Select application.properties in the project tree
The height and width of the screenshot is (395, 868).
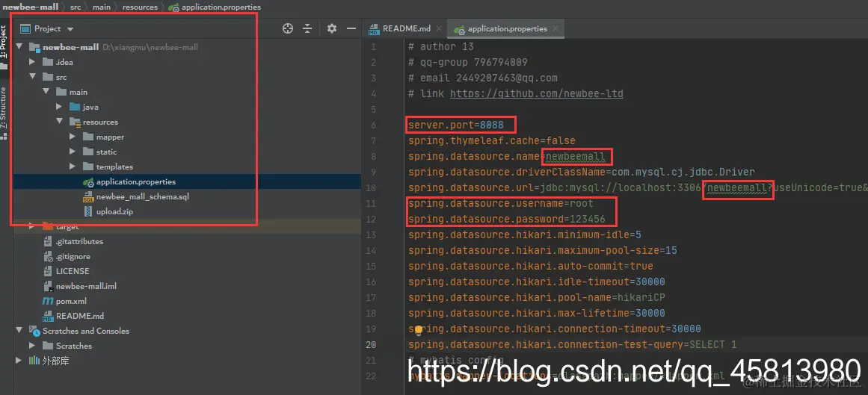coord(135,181)
